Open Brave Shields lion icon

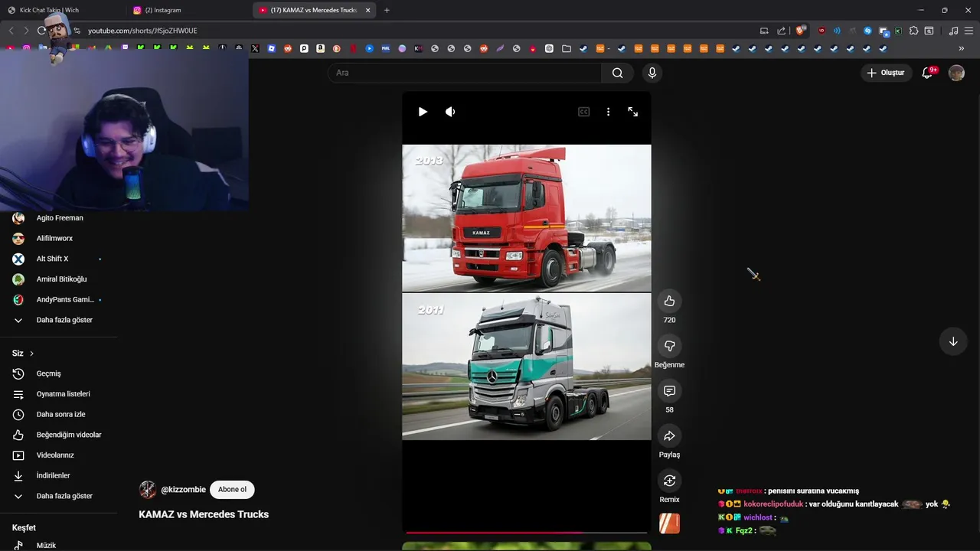pos(800,31)
